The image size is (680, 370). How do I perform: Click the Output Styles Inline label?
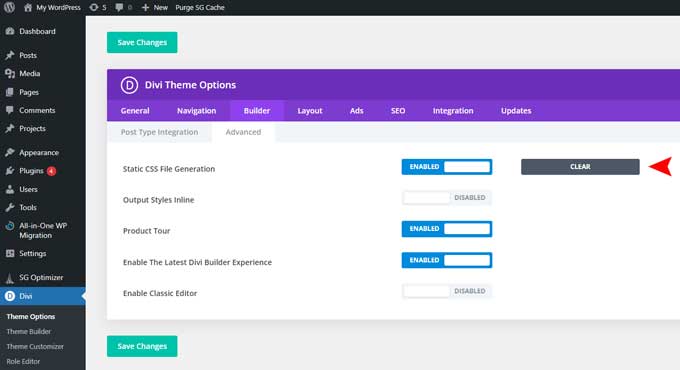[x=158, y=200]
